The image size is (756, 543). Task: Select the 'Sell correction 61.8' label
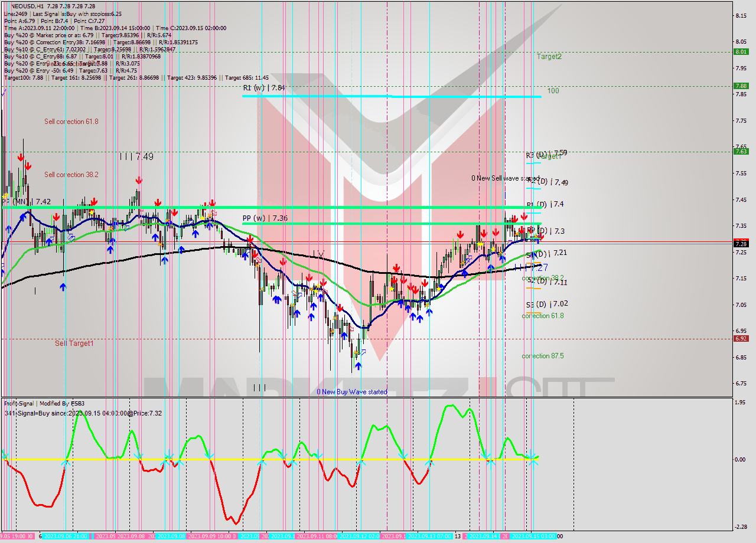coord(71,122)
